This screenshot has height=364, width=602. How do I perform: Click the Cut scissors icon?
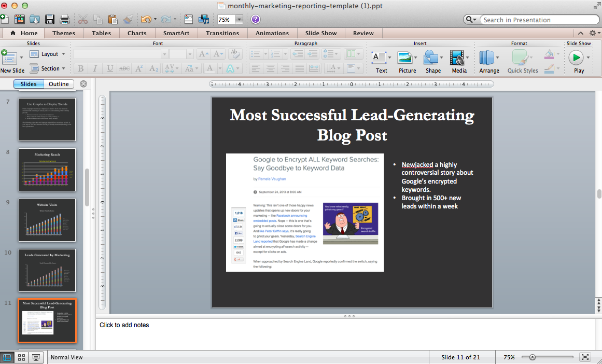pyautogui.click(x=83, y=19)
